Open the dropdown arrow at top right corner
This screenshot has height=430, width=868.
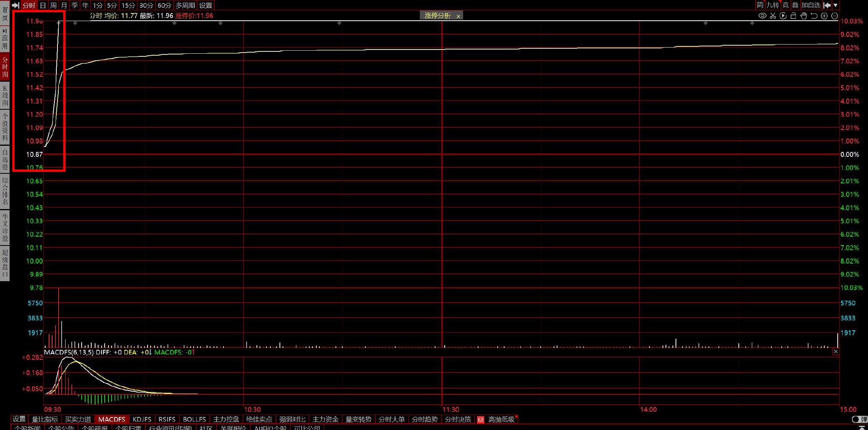[x=836, y=5]
